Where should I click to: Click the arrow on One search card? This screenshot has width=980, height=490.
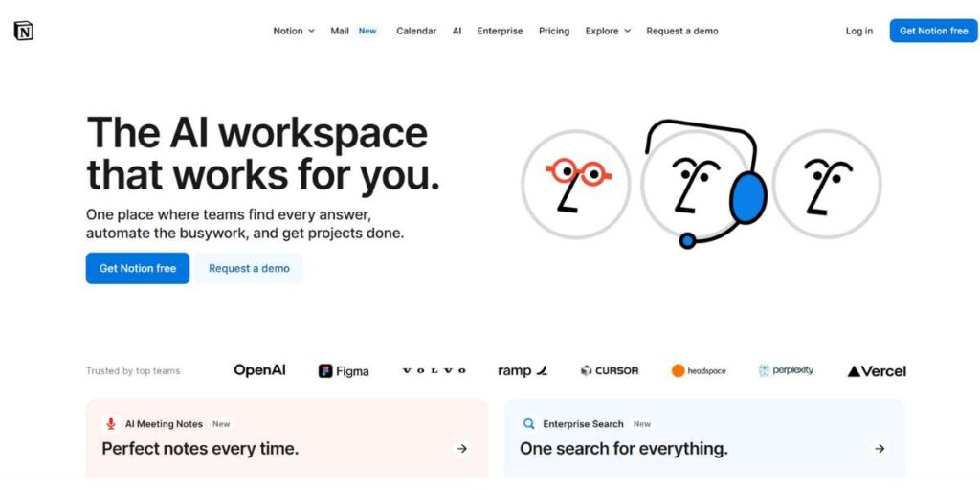[880, 448]
